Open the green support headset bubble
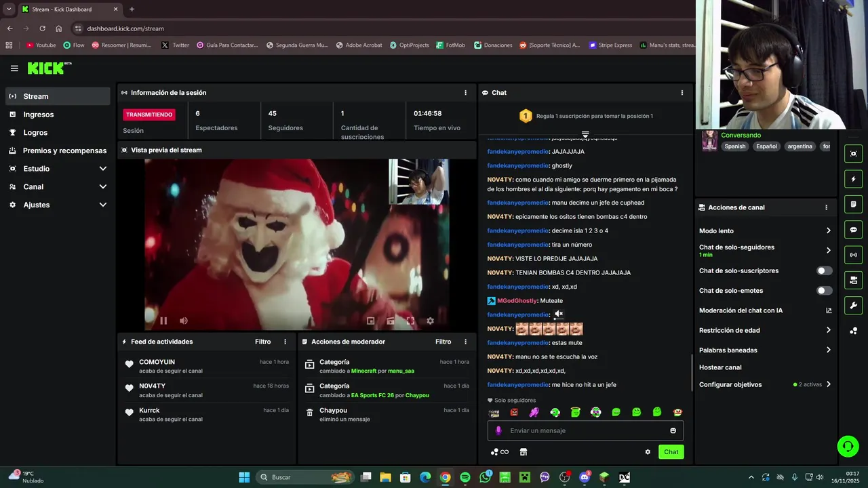Screen dimensions: 868x488 848,446
